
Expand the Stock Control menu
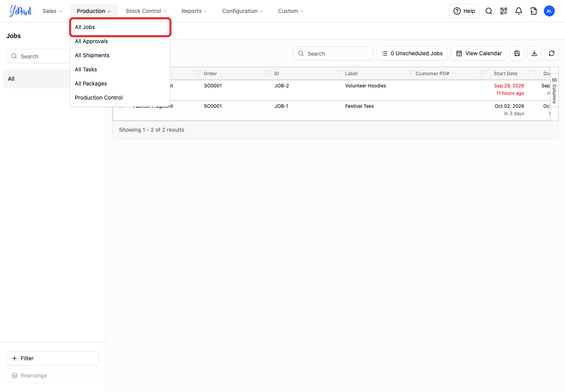pyautogui.click(x=146, y=11)
